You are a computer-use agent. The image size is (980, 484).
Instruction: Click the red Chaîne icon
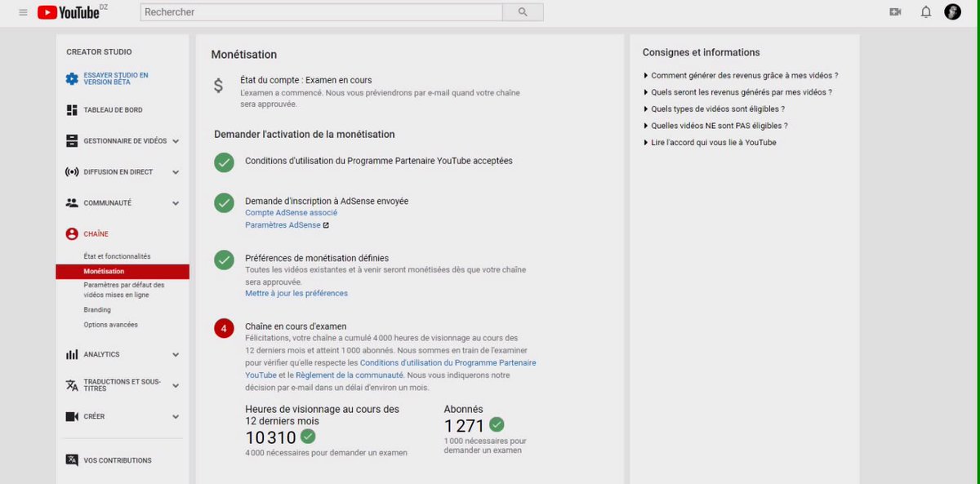(72, 234)
